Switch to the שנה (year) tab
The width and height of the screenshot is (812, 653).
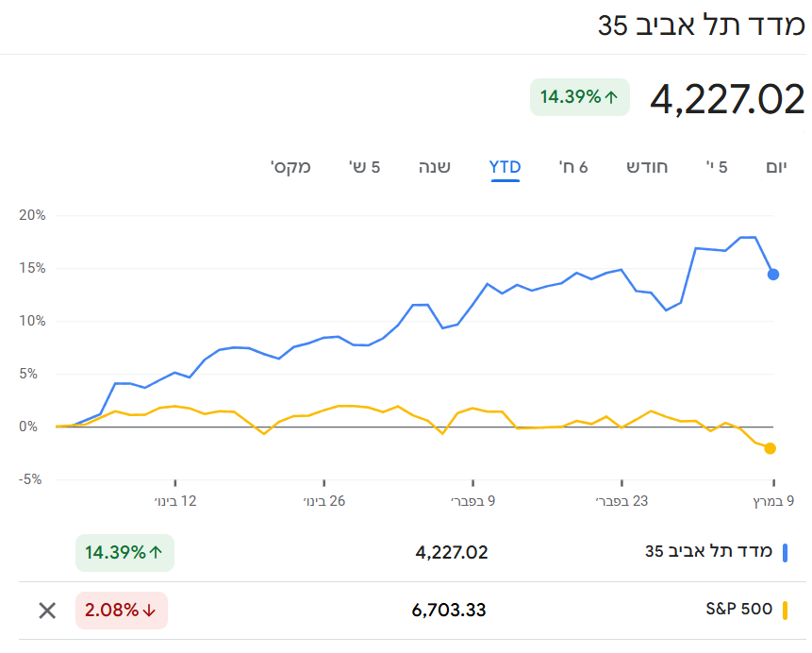(435, 167)
